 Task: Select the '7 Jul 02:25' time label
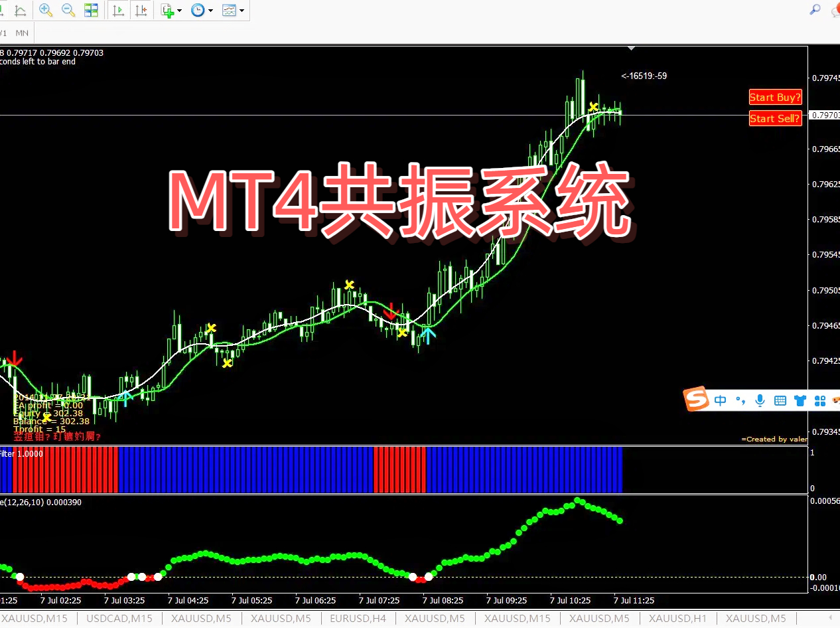[60, 600]
